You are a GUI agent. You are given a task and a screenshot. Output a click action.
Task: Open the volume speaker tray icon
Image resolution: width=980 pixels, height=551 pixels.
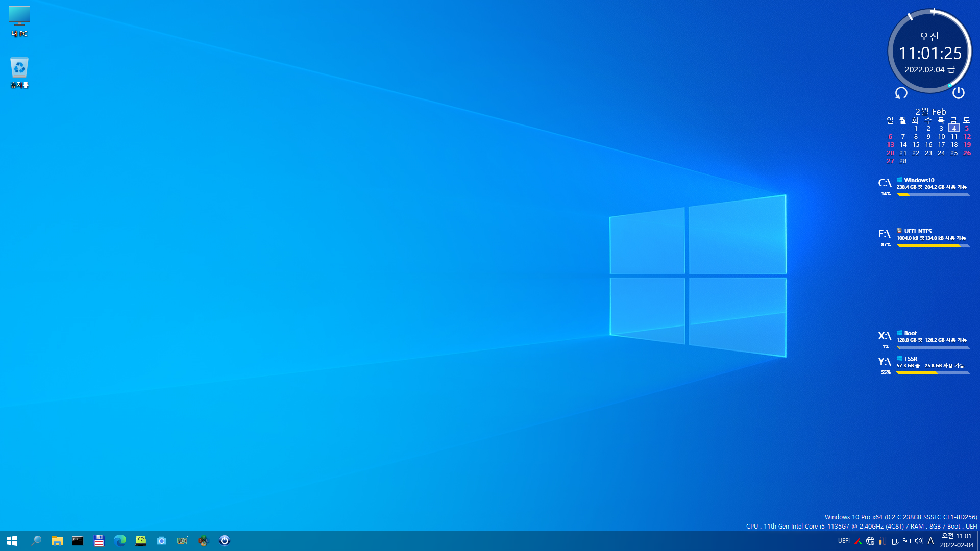[919, 541]
